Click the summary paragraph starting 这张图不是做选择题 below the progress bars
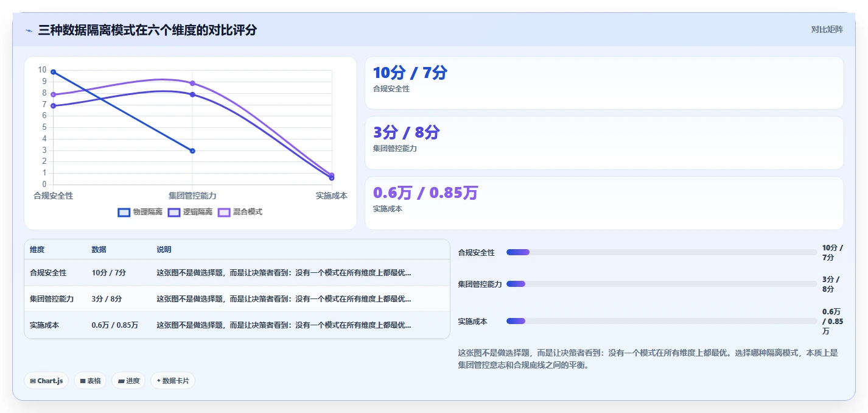The image size is (868, 413). [648, 359]
